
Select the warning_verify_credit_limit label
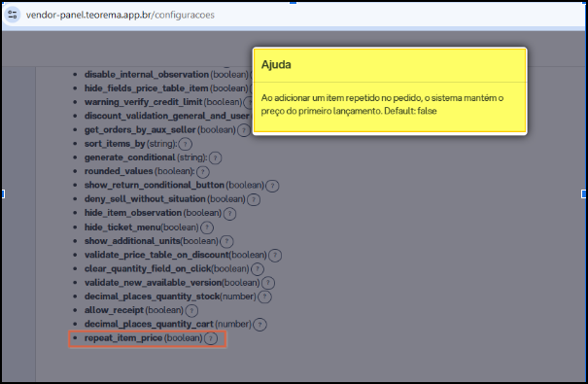[x=143, y=102]
